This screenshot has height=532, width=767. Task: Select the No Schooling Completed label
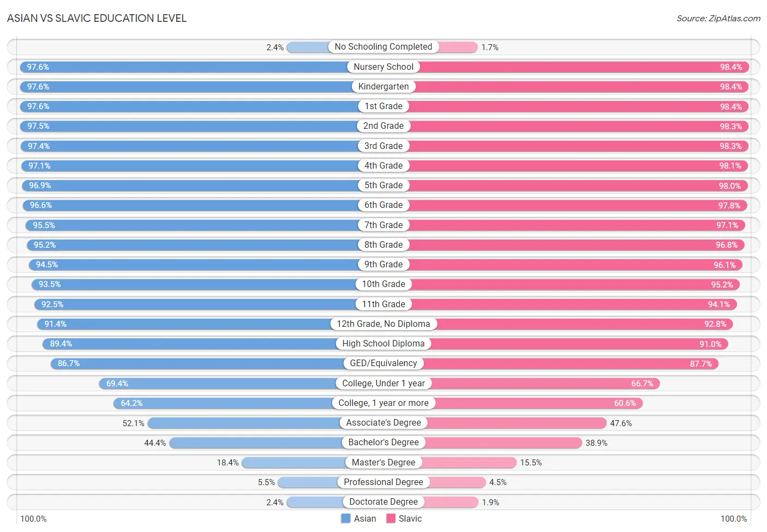tap(383, 47)
